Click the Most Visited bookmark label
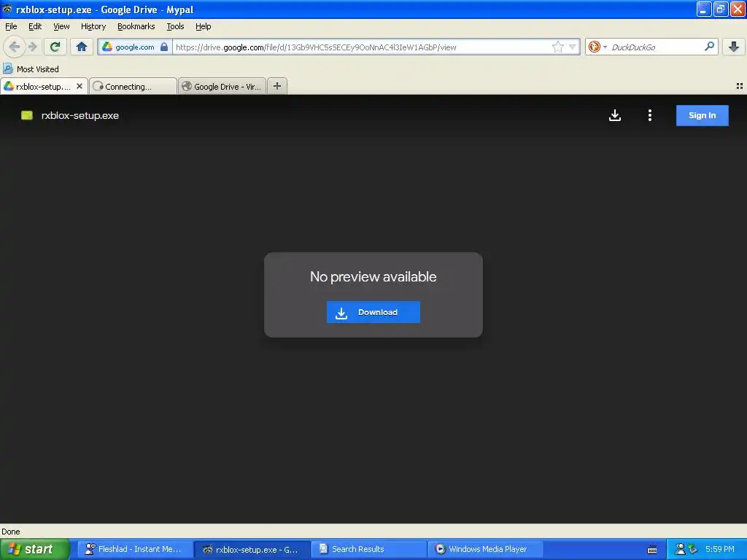 [x=38, y=69]
